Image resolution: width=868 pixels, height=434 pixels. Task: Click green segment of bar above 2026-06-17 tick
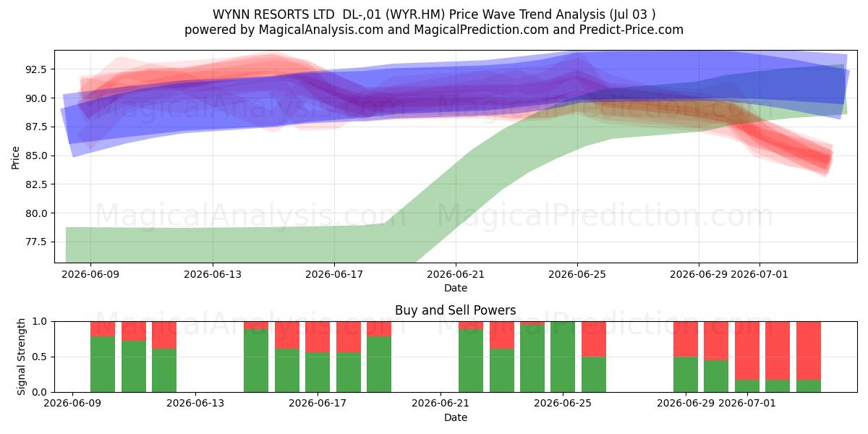point(318,372)
